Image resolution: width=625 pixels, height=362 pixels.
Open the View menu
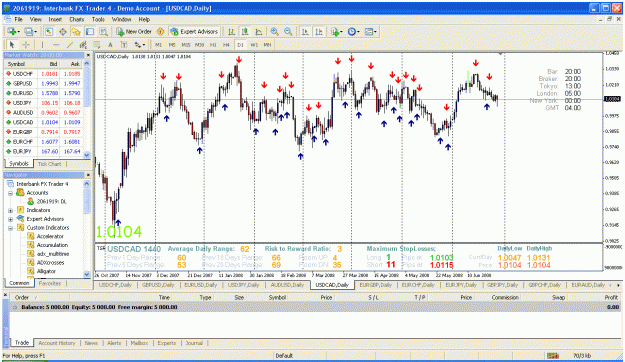point(35,19)
